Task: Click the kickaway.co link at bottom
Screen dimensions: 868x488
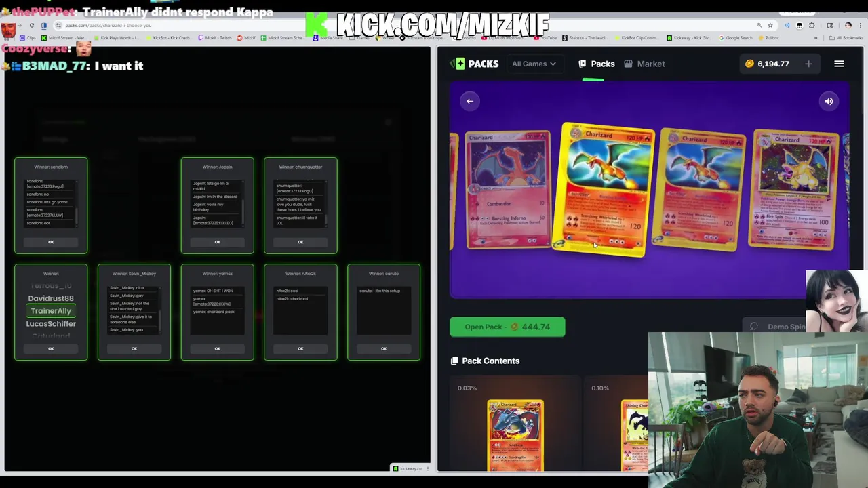Action: tap(410, 468)
